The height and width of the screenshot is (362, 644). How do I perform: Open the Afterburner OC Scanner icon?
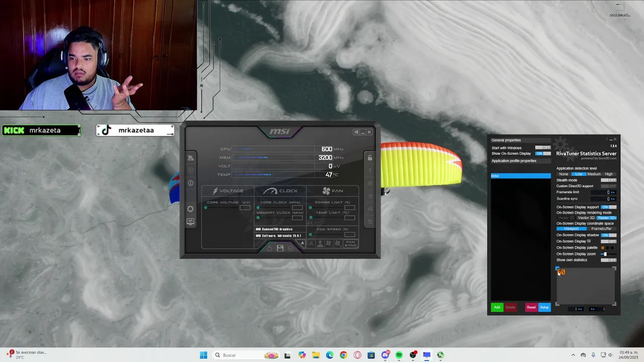pos(190,157)
